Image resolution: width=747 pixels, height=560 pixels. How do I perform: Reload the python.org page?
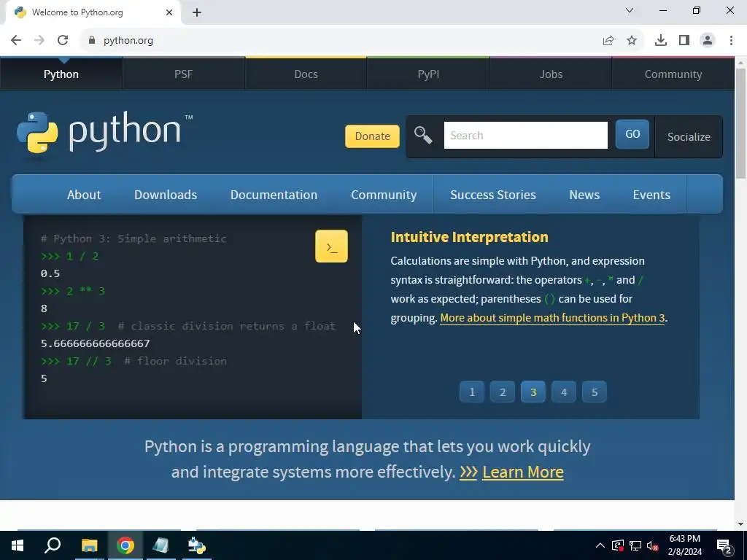(x=63, y=41)
